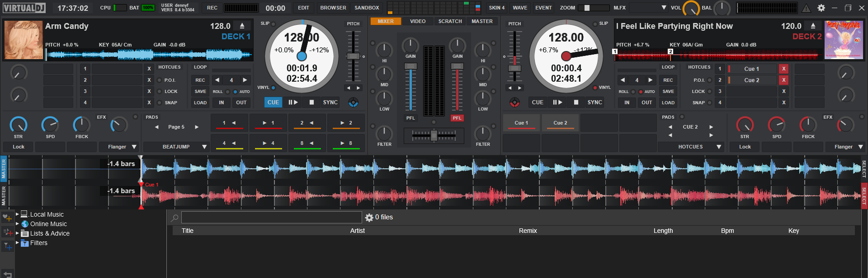
Task: Delete Deck 2 hotcue Cue 2 with red X
Action: tap(784, 80)
